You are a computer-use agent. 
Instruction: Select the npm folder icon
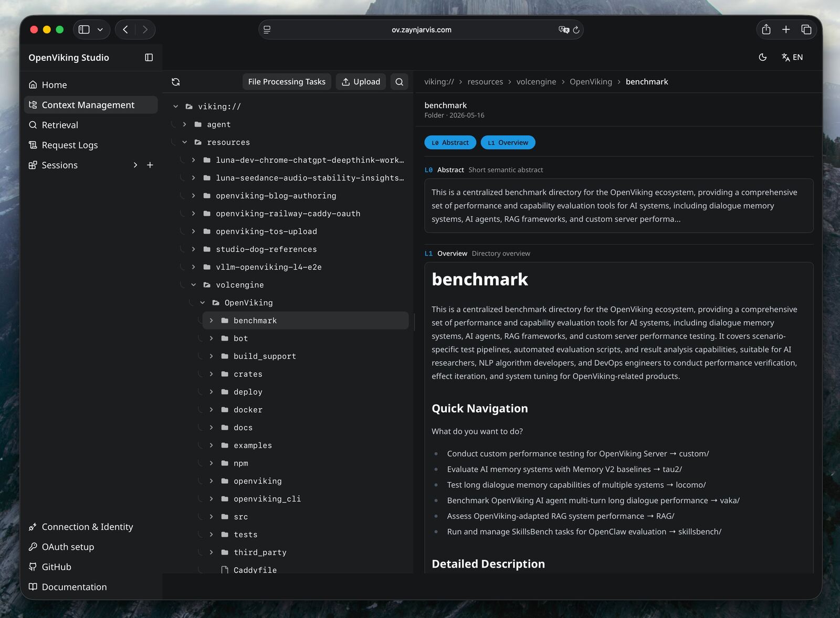pyautogui.click(x=225, y=463)
